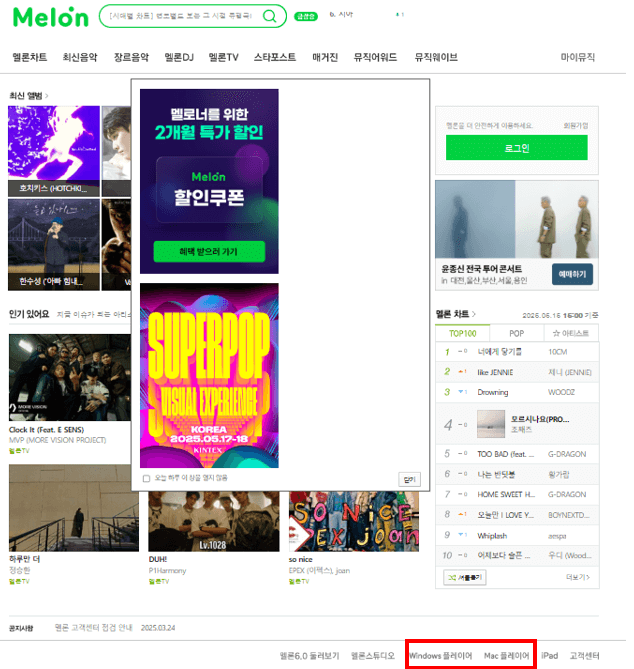Open the 하루만 더 video thumbnail
This screenshot has height=669, width=634.
click(74, 508)
